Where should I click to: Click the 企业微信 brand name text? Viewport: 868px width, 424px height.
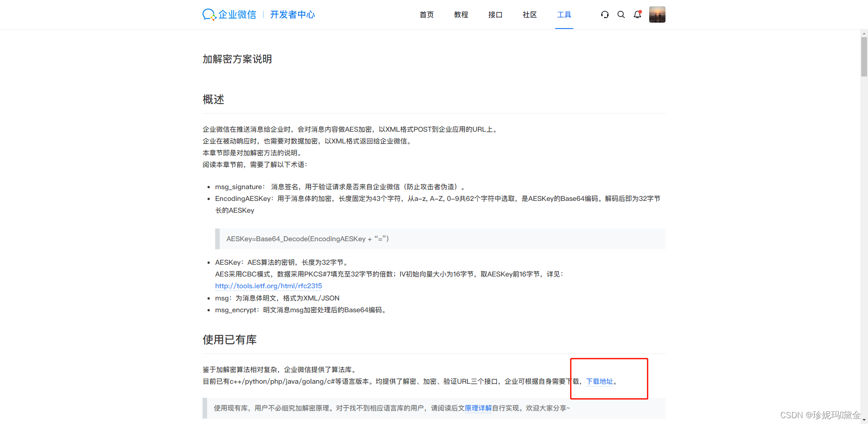(236, 14)
